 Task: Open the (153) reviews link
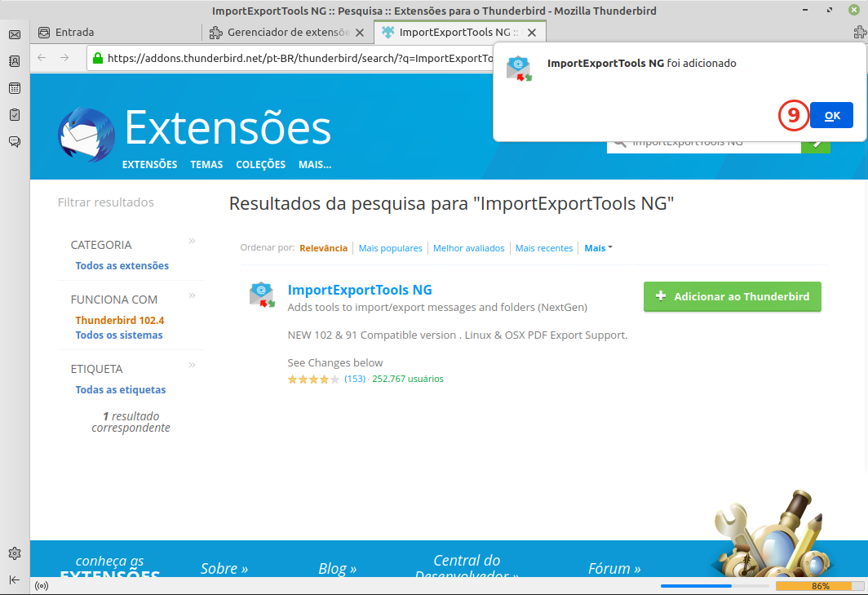pyautogui.click(x=355, y=379)
